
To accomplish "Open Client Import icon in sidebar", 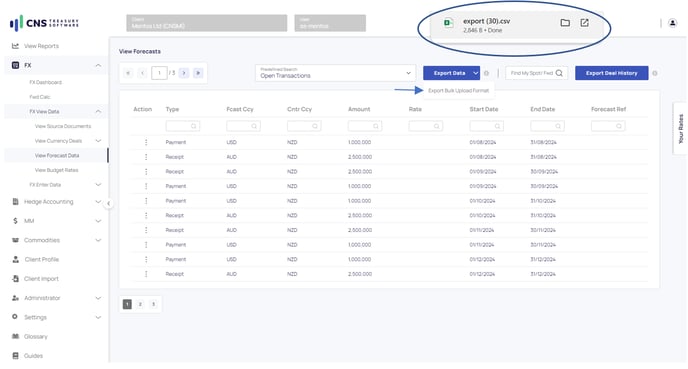I will click(x=15, y=279).
